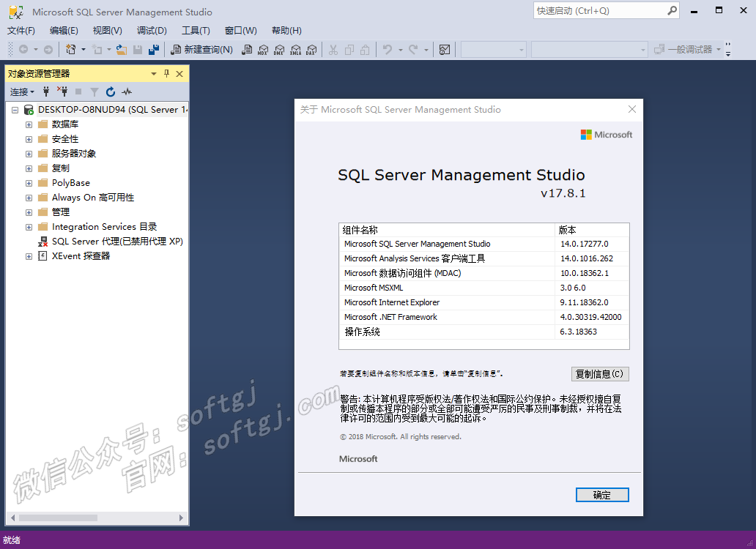
Task: Click the XMLA query icon
Action: point(295,49)
